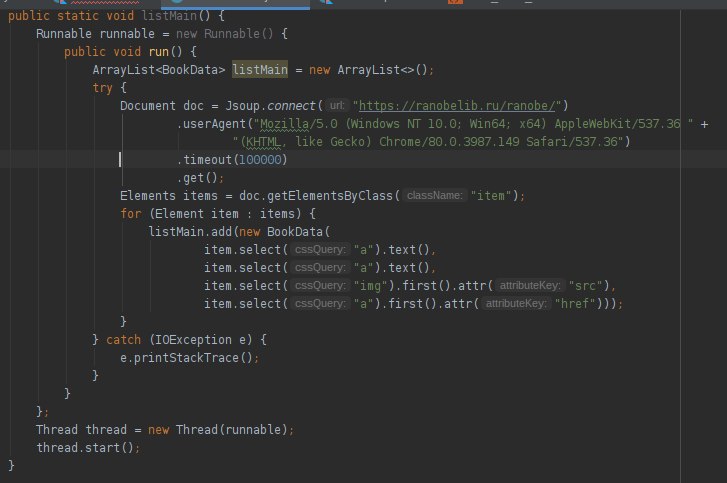The image size is (727, 483).
Task: Click cssQuery hint before "img"
Action: tap(320, 286)
